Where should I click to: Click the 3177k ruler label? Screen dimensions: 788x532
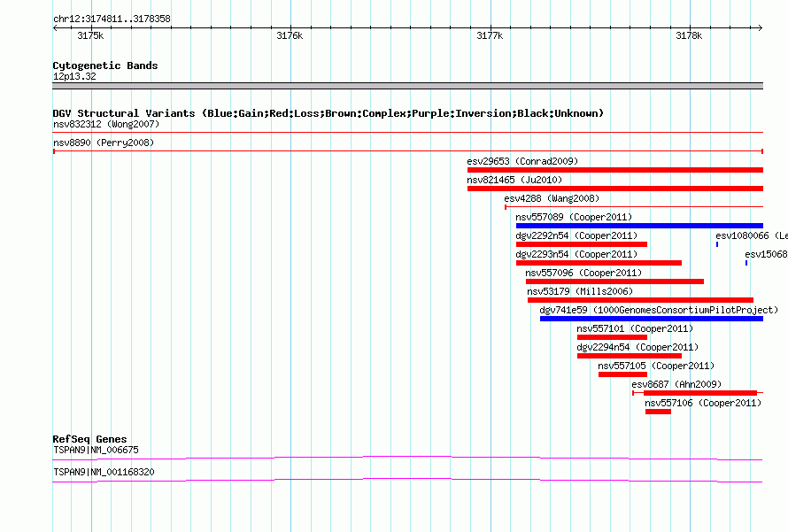(490, 35)
